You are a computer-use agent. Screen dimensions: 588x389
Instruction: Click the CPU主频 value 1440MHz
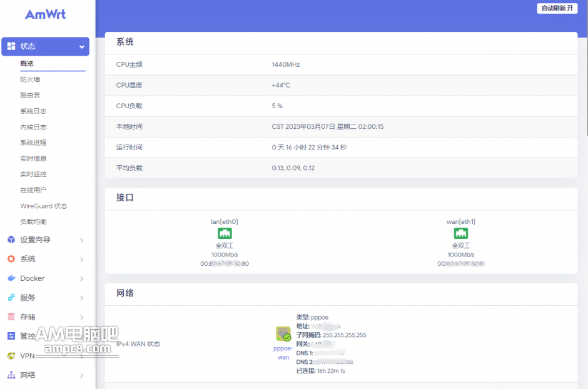point(286,64)
